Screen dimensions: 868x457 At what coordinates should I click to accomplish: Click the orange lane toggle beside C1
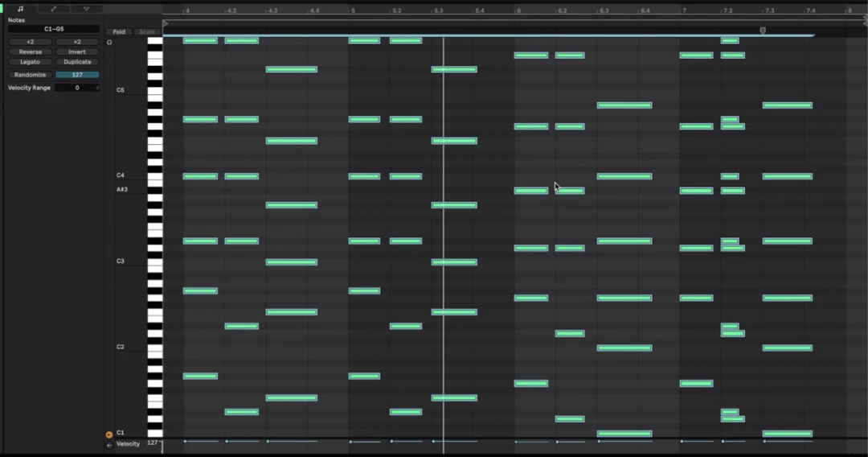click(109, 434)
